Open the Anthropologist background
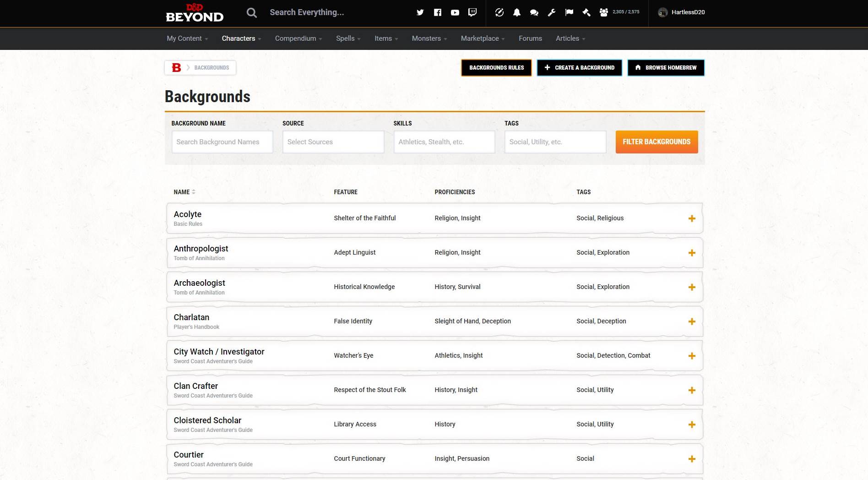Screen dimensions: 868x480 [x=201, y=249]
